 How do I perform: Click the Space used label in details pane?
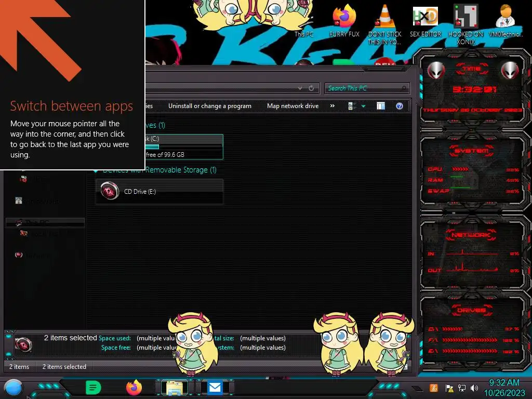click(x=114, y=338)
